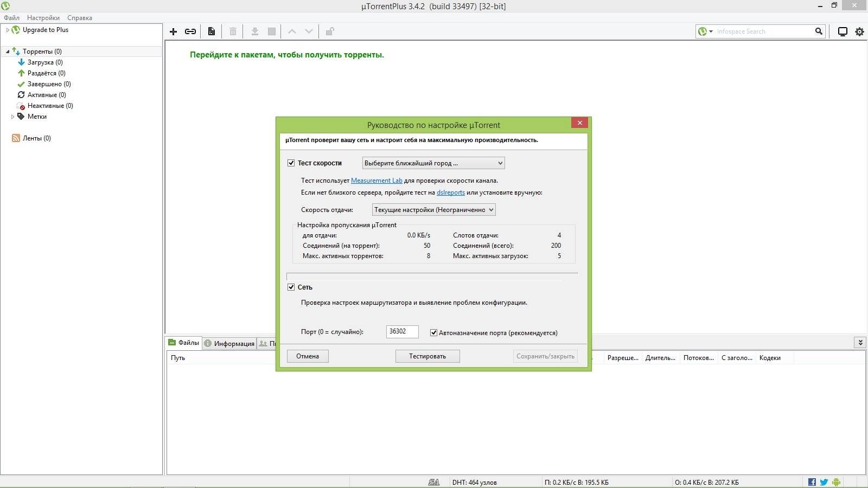Click the Сохранить/закрыть button
Viewport: 868px width, 488px height.
545,356
